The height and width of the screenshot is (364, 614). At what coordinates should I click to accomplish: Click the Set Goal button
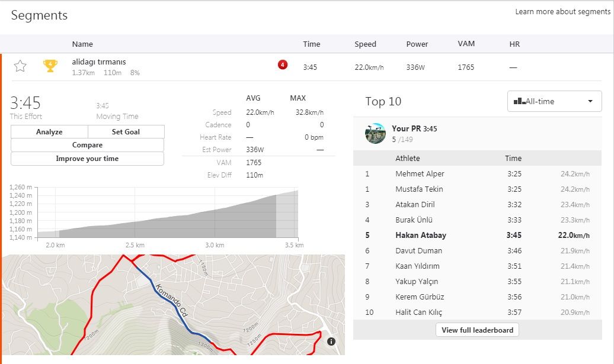pyautogui.click(x=126, y=132)
